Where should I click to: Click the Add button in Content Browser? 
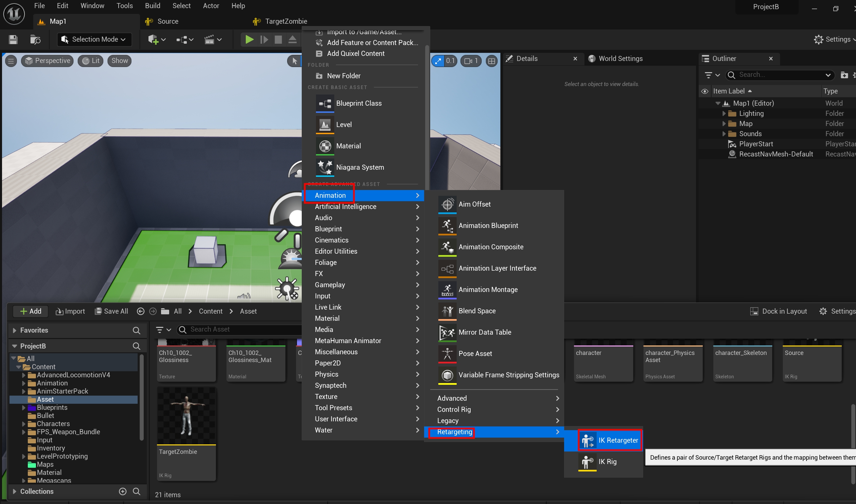[x=30, y=311]
